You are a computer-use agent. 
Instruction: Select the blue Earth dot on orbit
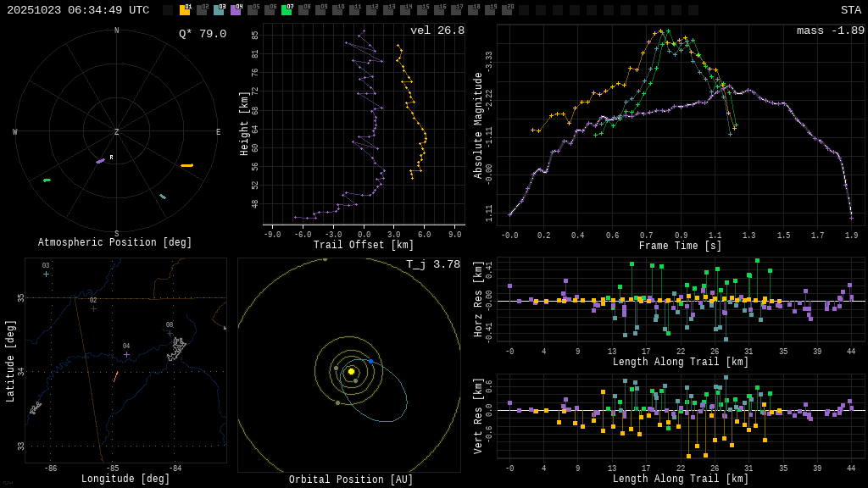(x=370, y=362)
